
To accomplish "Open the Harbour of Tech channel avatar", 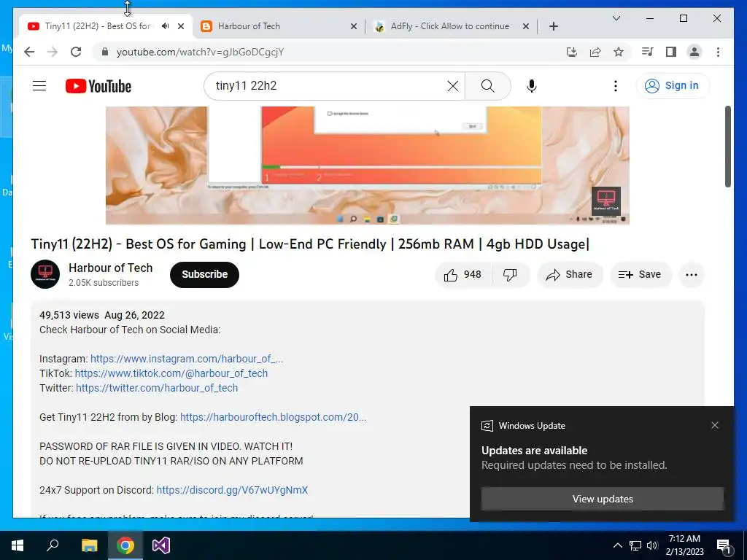I will 45,274.
